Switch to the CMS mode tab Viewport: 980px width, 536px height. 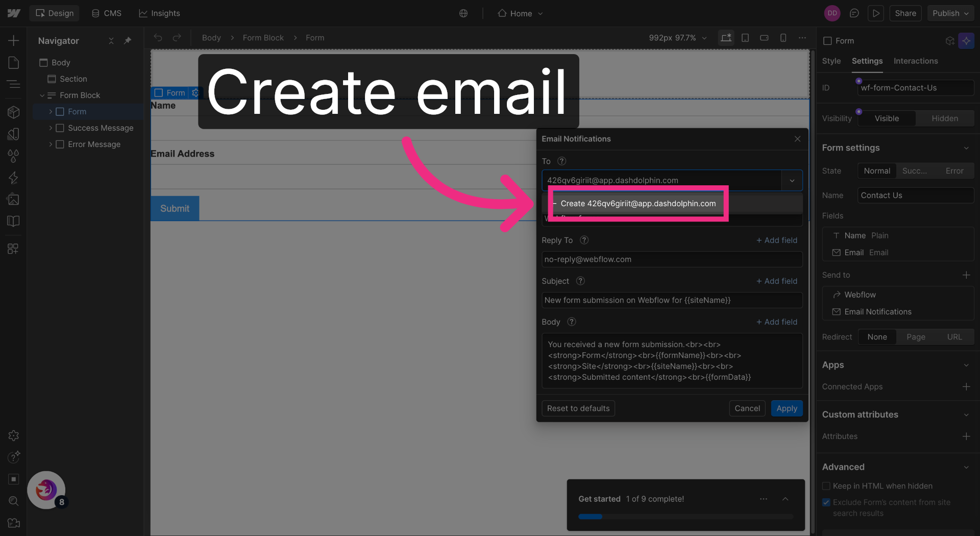pyautogui.click(x=107, y=13)
